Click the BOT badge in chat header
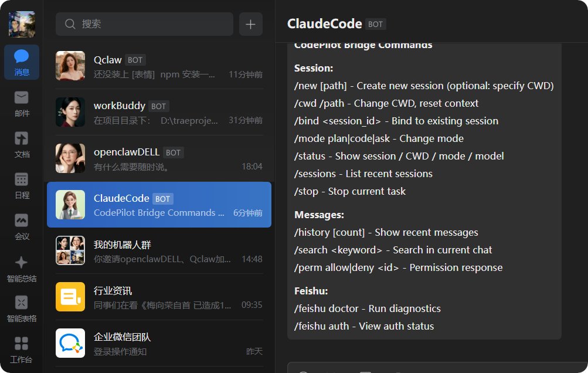 click(x=375, y=24)
